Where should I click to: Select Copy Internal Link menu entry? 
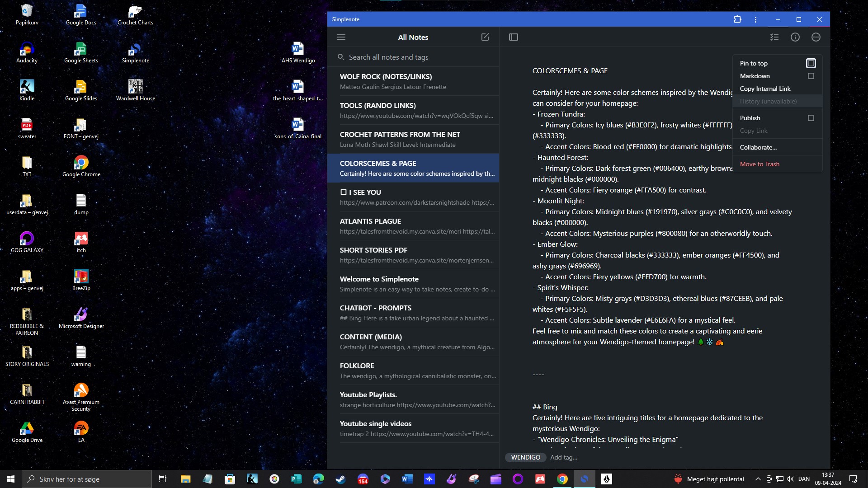(x=765, y=89)
